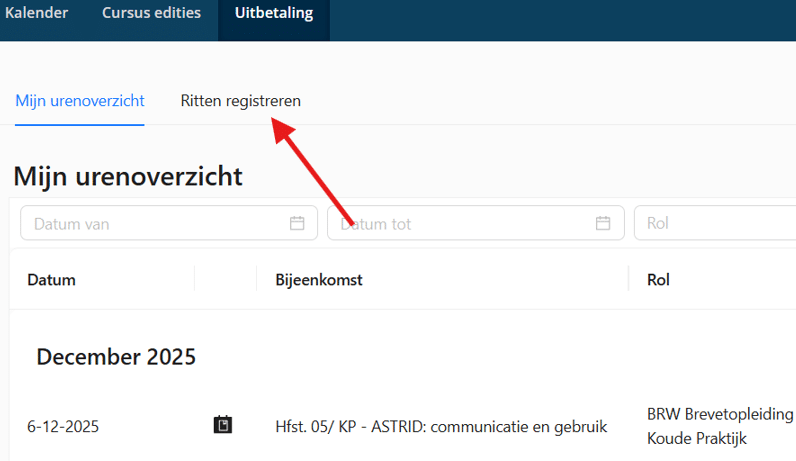
Task: Click the Rol table column header
Action: point(658,280)
